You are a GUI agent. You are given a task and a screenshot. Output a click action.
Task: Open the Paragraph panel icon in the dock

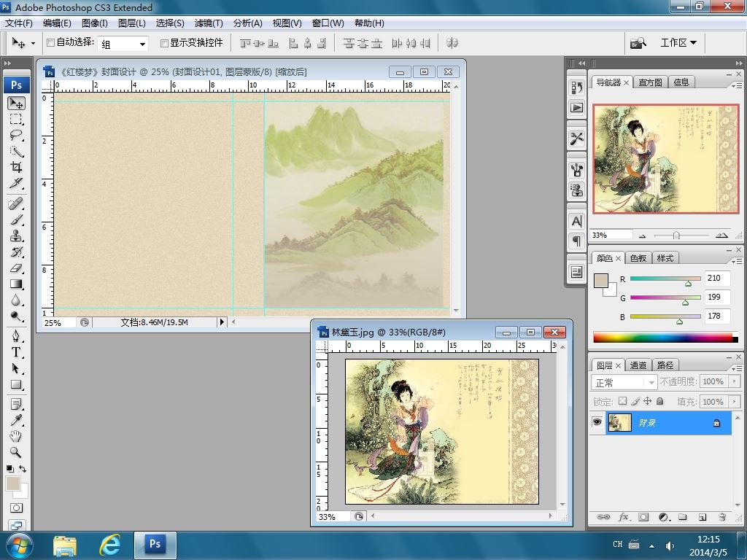click(x=577, y=241)
